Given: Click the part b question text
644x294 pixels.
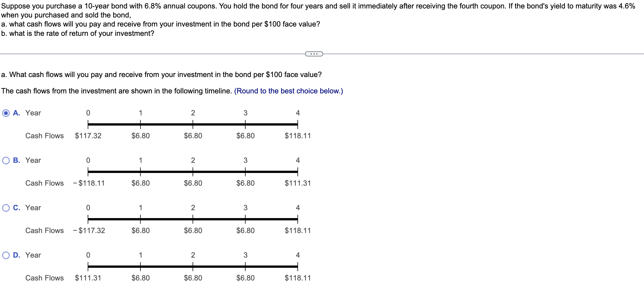Looking at the screenshot, I should [x=77, y=33].
